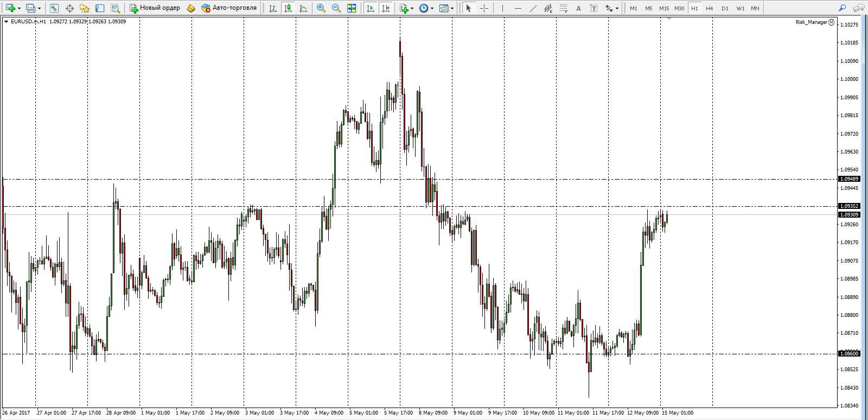This screenshot has height=420, width=868.
Task: Open the MetaEditor book icon
Action: tap(191, 8)
